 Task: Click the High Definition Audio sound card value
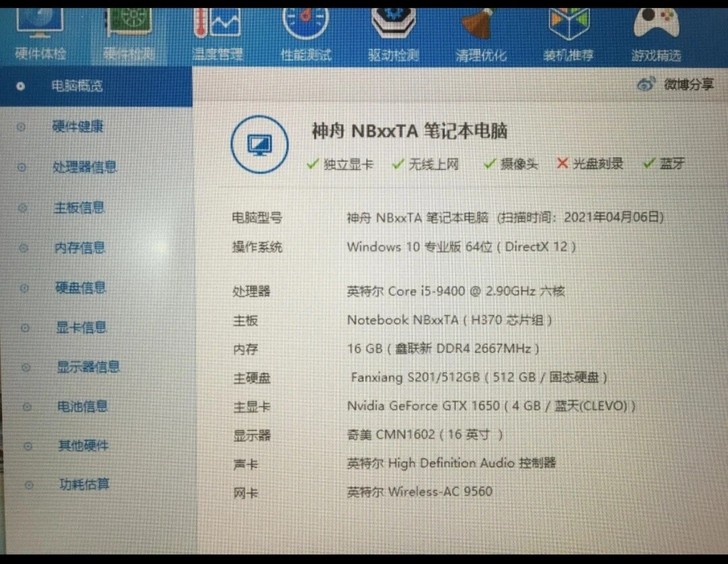[x=451, y=463]
